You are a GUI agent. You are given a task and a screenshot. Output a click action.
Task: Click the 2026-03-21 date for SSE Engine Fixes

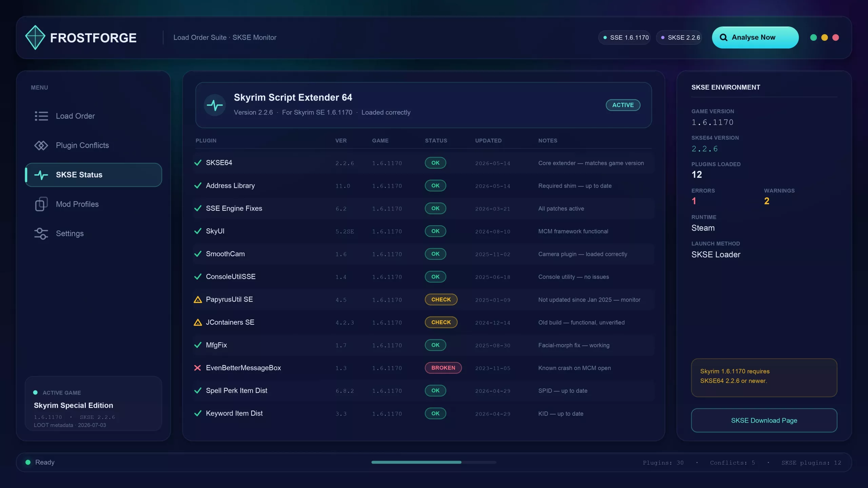click(493, 209)
